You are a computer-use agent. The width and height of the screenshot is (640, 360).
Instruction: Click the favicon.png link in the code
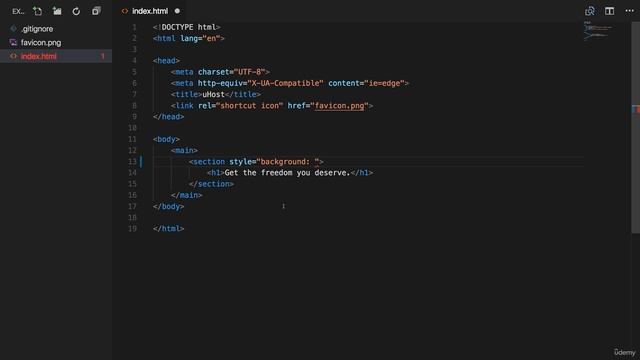339,106
